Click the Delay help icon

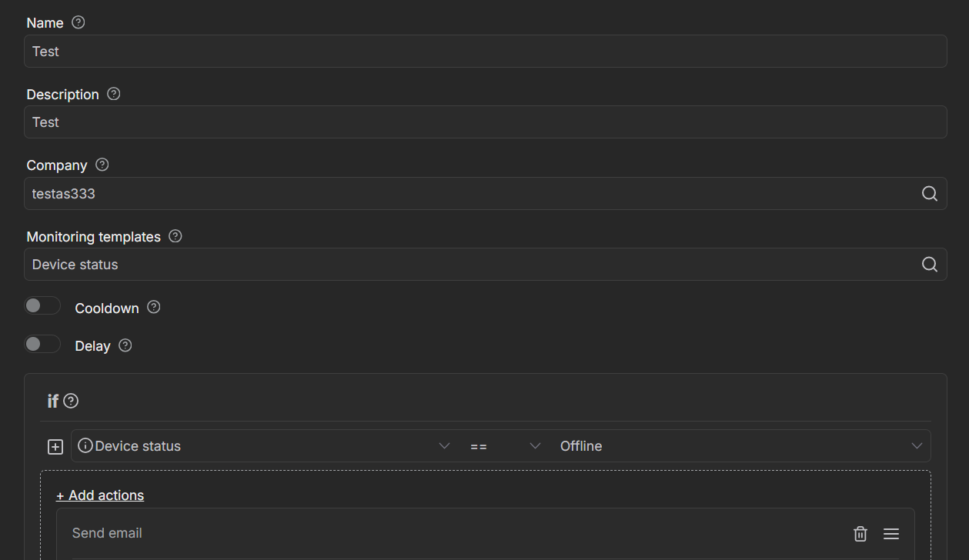pos(125,345)
